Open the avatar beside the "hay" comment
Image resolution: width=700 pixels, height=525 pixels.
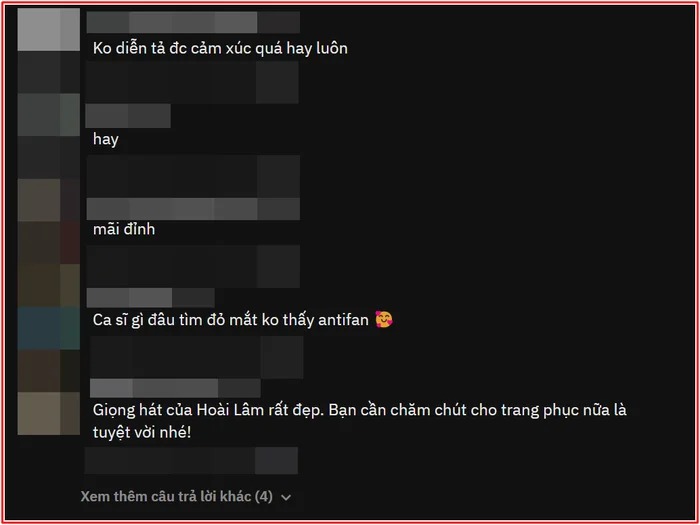tap(49, 115)
